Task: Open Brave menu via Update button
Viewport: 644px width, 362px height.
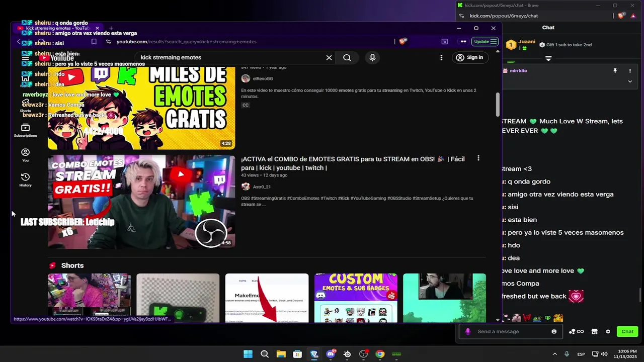Action: pyautogui.click(x=485, y=42)
